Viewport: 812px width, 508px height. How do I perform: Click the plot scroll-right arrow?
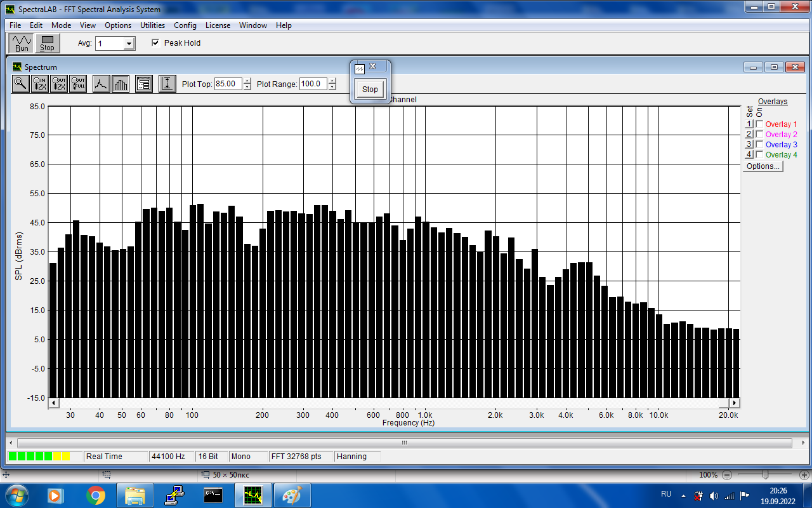tap(735, 403)
